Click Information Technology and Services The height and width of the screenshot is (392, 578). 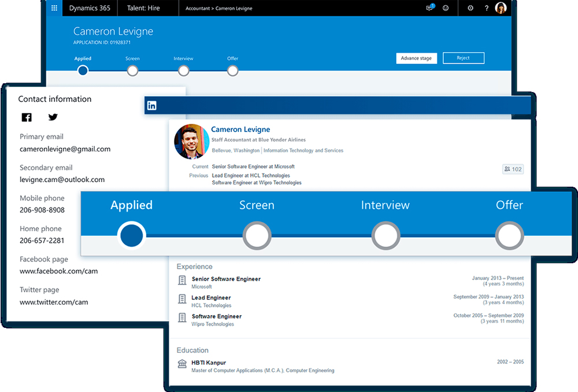303,150
